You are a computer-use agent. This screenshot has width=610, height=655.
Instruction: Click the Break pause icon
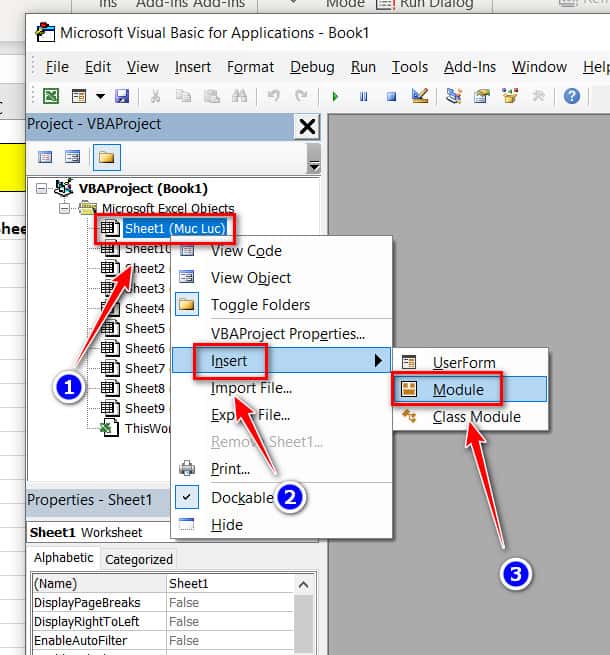pos(363,97)
